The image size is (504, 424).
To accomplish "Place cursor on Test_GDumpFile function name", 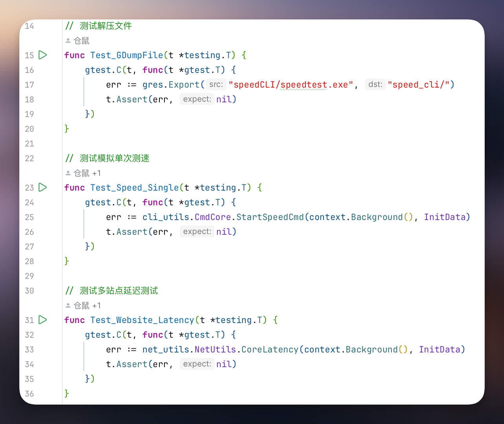I will (126, 55).
